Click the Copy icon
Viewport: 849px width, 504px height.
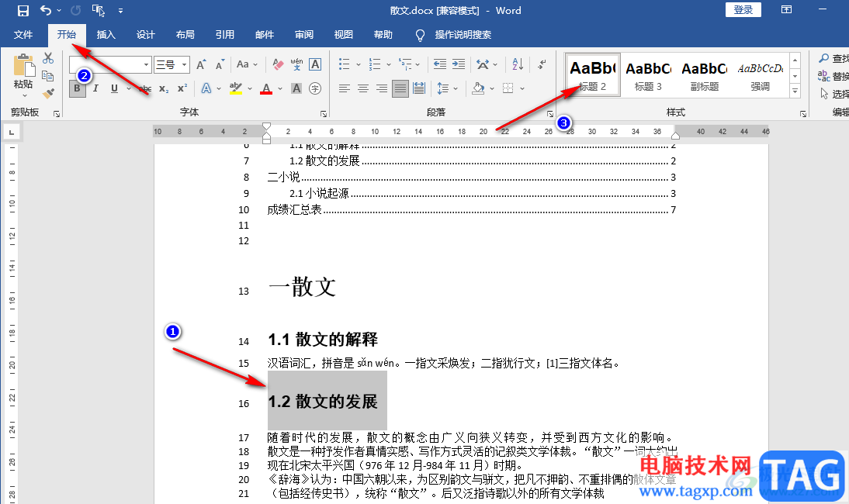pyautogui.click(x=47, y=76)
